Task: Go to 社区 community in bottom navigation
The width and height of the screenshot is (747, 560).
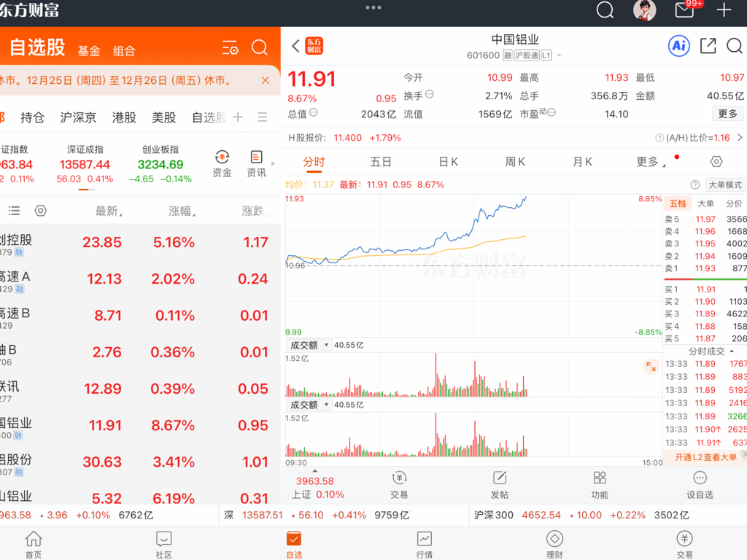Action: (163, 544)
